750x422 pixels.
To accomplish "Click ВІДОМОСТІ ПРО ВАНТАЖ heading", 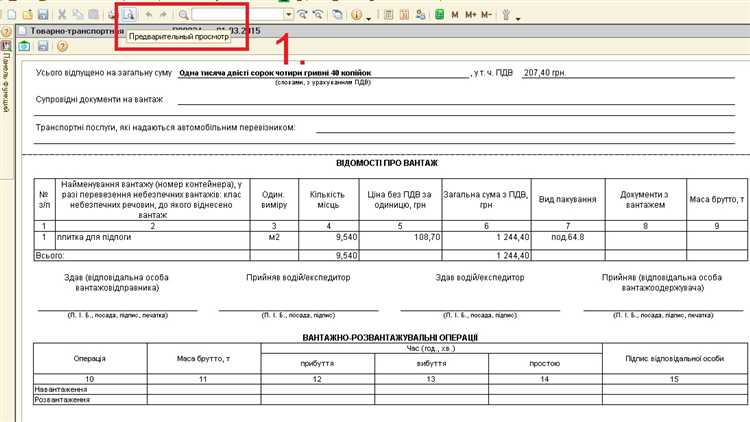I will click(x=386, y=163).
